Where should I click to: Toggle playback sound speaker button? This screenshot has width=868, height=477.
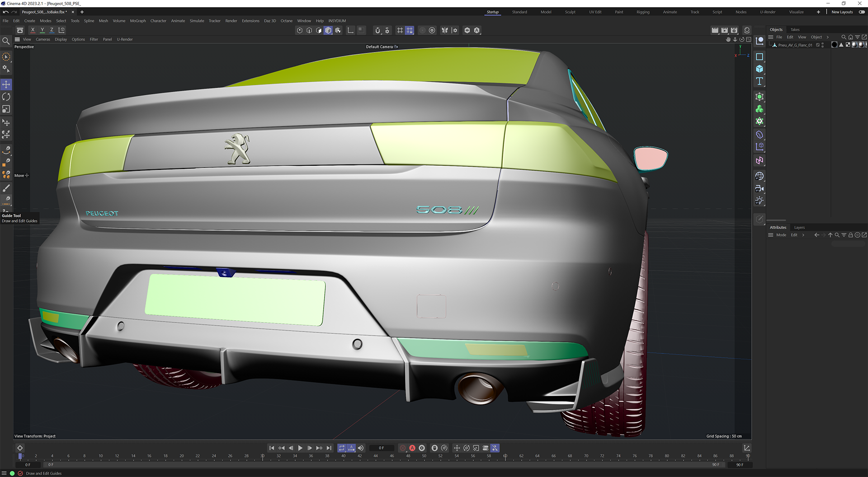pyautogui.click(x=361, y=448)
